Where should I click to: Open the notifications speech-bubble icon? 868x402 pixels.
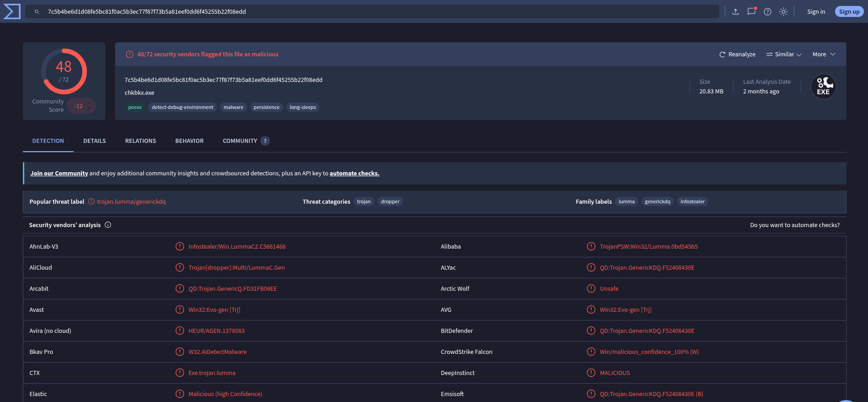pyautogui.click(x=751, y=11)
